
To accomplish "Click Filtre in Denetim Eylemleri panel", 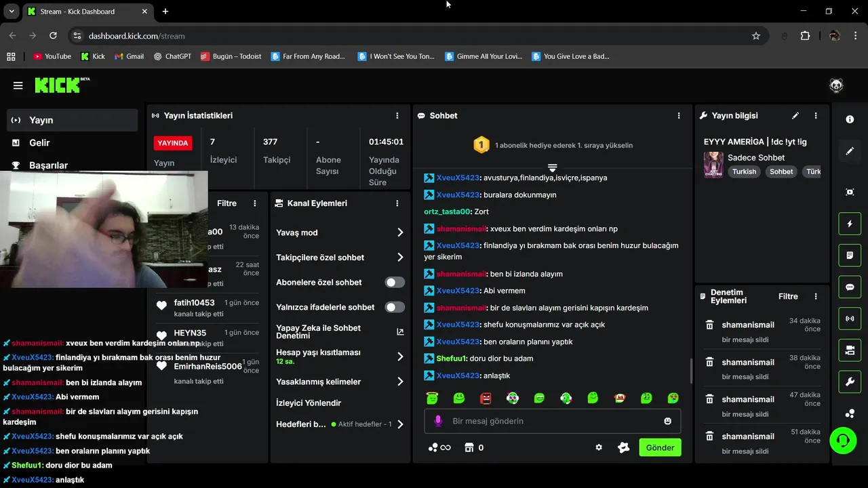I will click(788, 296).
